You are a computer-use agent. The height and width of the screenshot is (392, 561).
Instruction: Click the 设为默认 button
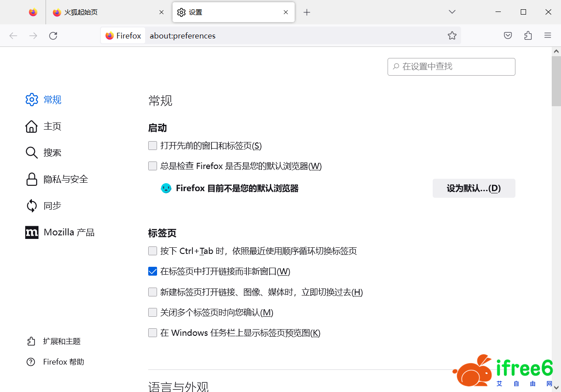[473, 188]
